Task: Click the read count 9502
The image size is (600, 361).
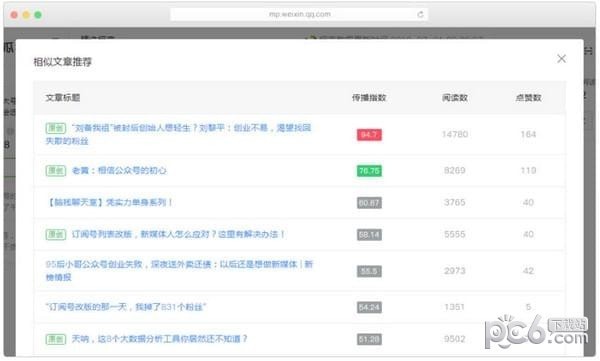Action: pos(455,339)
